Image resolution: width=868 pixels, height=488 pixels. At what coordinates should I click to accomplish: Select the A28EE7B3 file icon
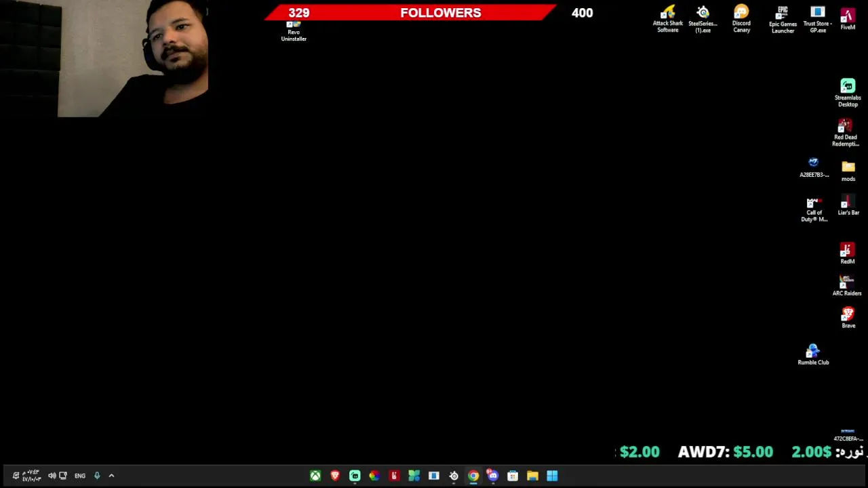[814, 167]
